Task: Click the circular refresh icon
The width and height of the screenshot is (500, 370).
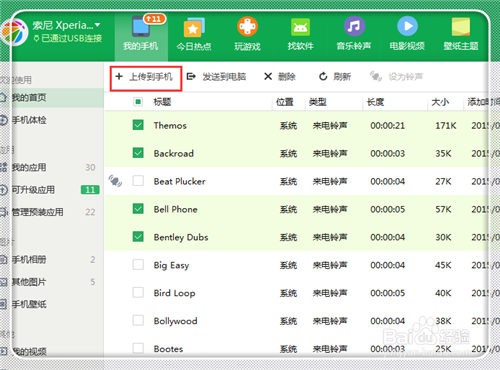Action: [x=323, y=77]
